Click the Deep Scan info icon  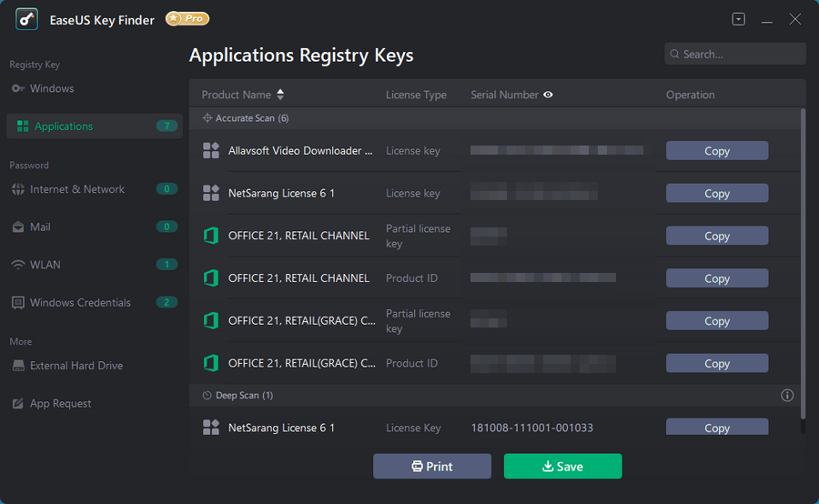pos(787,396)
